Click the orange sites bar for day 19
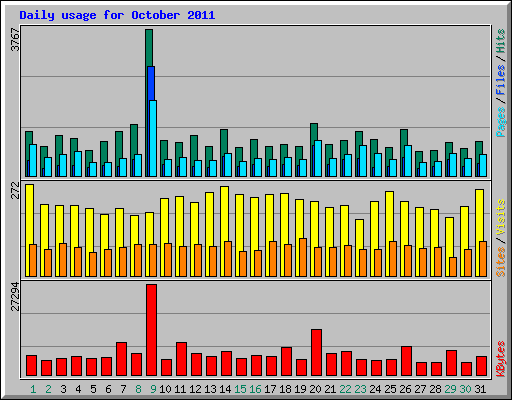Viewport: 512px width, 400px height. [303, 257]
